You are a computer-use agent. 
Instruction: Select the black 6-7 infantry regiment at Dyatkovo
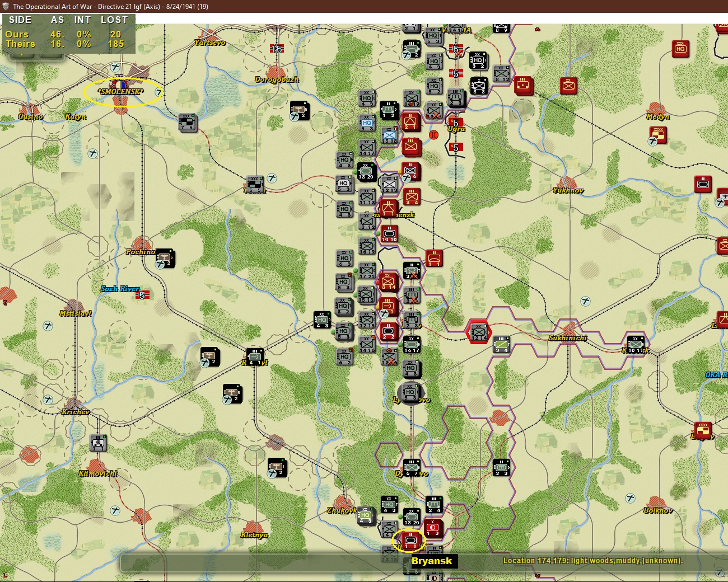[412, 468]
